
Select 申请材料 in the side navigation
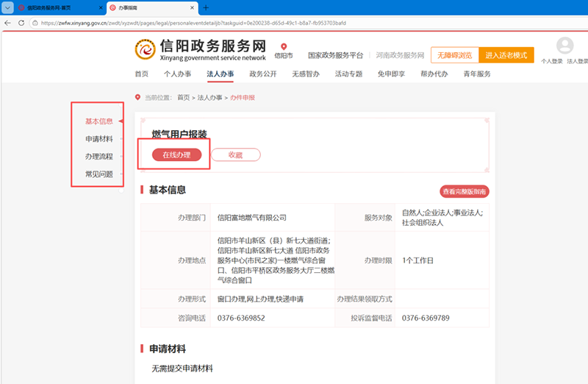(x=99, y=139)
